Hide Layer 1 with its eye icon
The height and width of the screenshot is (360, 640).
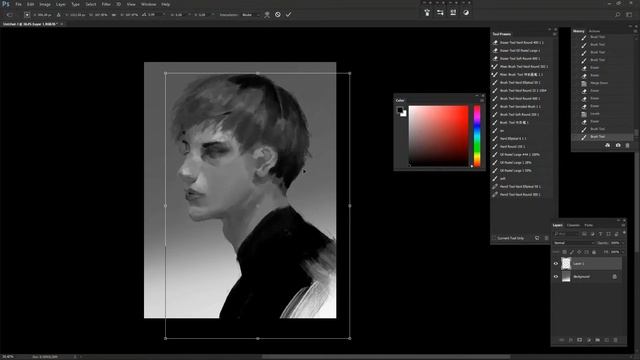pyautogui.click(x=556, y=264)
